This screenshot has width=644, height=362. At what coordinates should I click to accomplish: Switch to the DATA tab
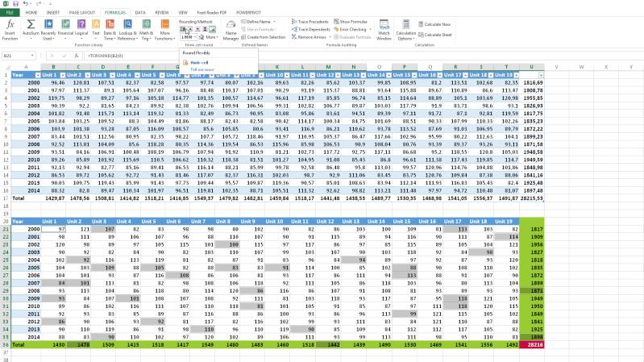coord(140,13)
